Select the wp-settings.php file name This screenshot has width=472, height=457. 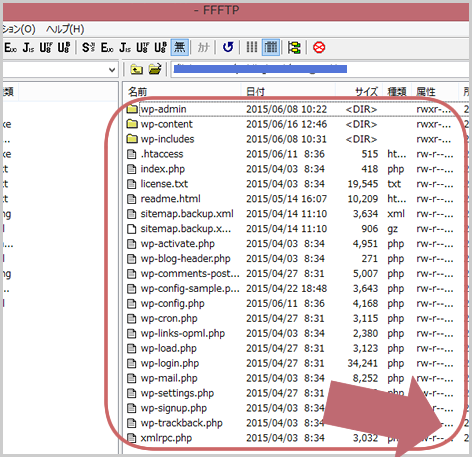click(177, 393)
